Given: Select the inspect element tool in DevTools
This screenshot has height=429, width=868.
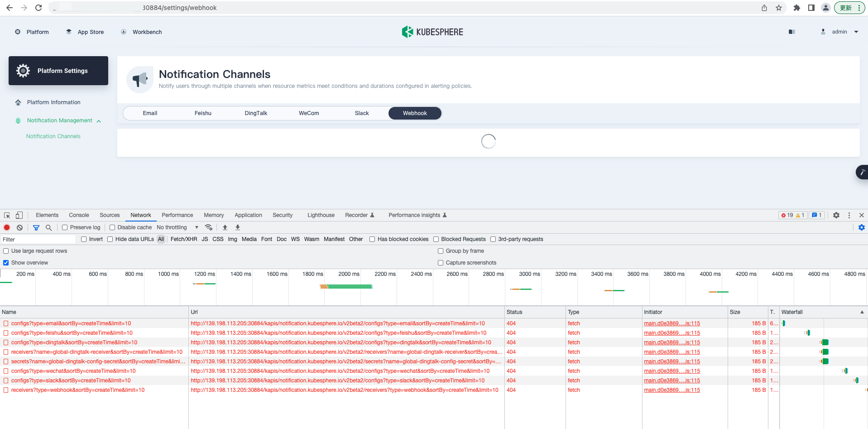Looking at the screenshot, I should click(6, 215).
